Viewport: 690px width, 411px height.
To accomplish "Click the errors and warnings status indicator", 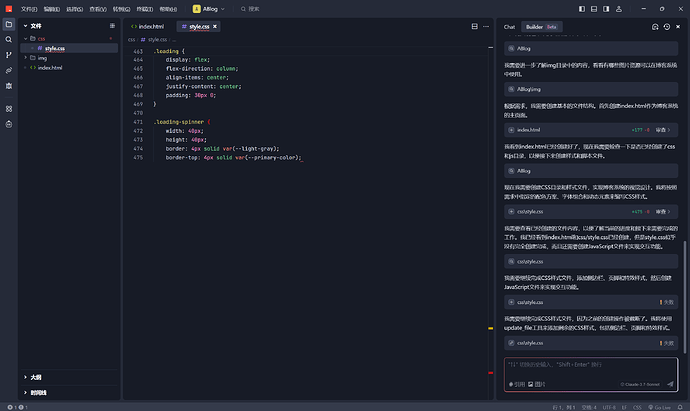I will 17,407.
